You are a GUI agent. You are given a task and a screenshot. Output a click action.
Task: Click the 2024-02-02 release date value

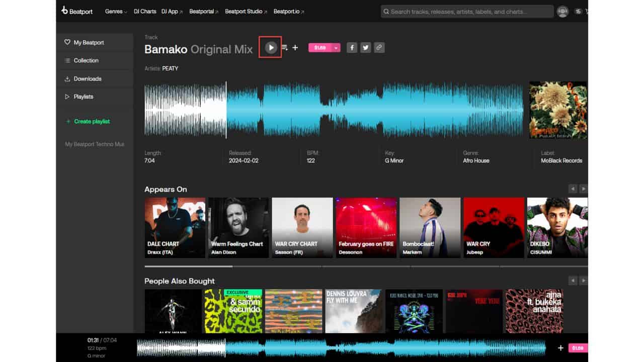(x=244, y=160)
